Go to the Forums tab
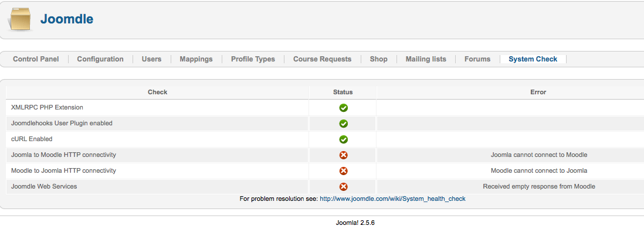644x236 pixels. tap(477, 59)
